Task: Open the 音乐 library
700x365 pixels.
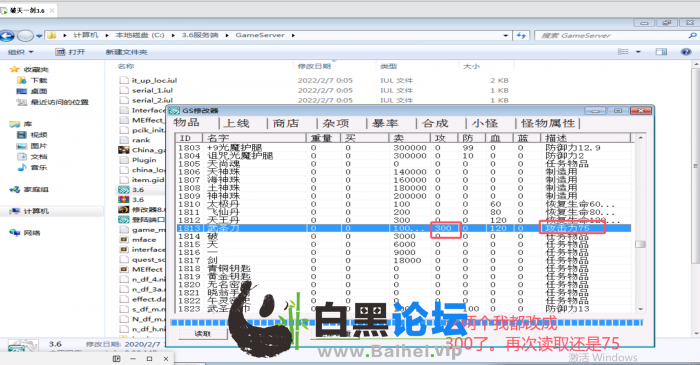Action: click(38, 168)
